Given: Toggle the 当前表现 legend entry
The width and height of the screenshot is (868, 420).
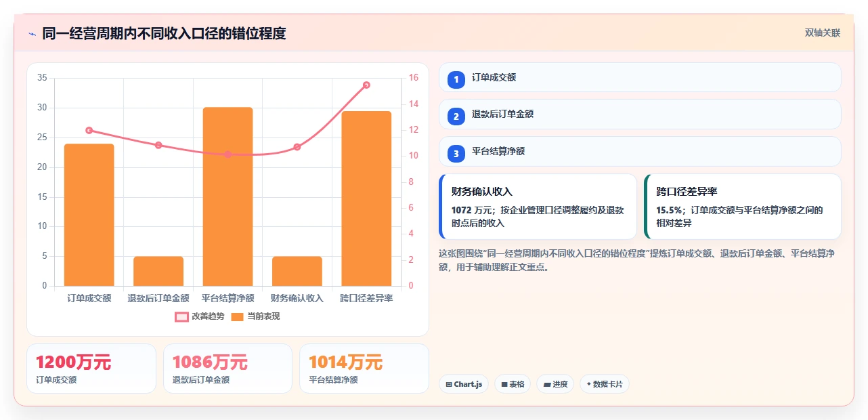Looking at the screenshot, I should (255, 316).
